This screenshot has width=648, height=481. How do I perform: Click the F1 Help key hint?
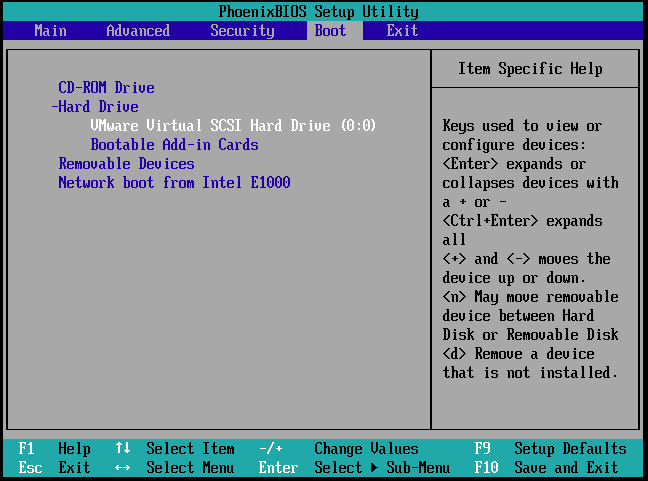pyautogui.click(x=54, y=449)
